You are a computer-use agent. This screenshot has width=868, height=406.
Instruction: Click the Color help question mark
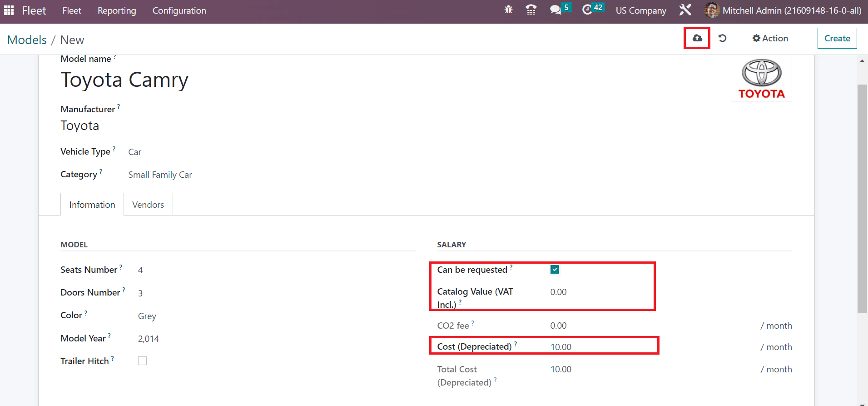86,312
